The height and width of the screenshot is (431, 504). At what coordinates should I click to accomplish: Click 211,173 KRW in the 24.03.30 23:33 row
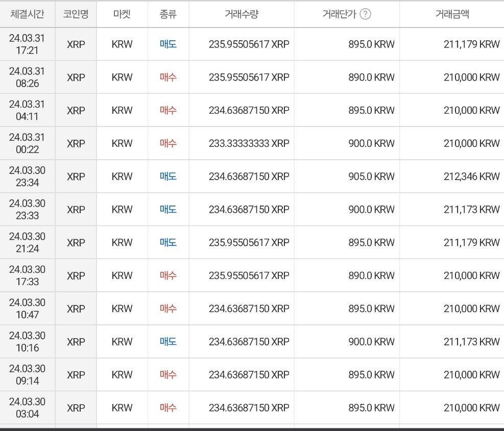472,210
